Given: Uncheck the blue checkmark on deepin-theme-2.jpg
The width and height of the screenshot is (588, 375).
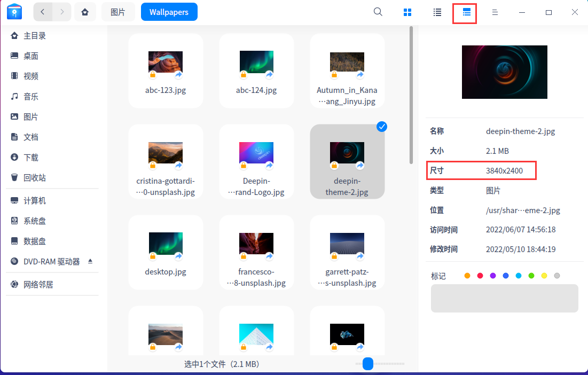Looking at the screenshot, I should pyautogui.click(x=382, y=127).
